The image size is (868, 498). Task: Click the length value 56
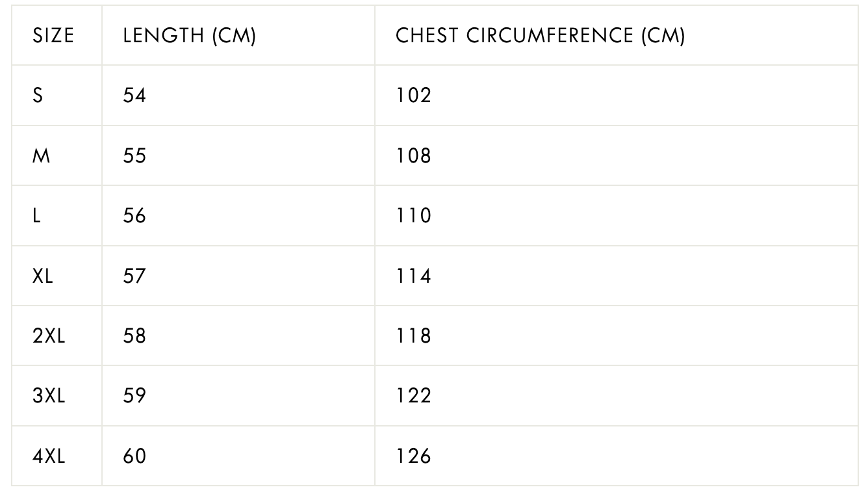[134, 216]
